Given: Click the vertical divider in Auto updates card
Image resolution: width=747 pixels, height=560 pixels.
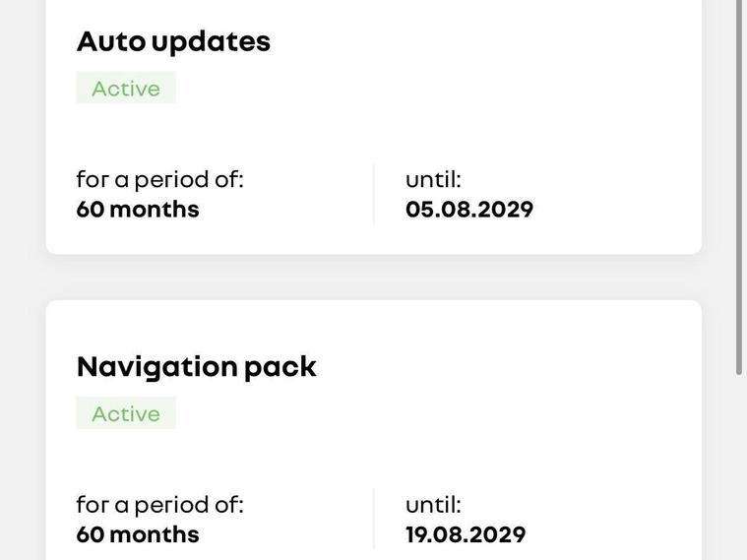Looking at the screenshot, I should 374,194.
